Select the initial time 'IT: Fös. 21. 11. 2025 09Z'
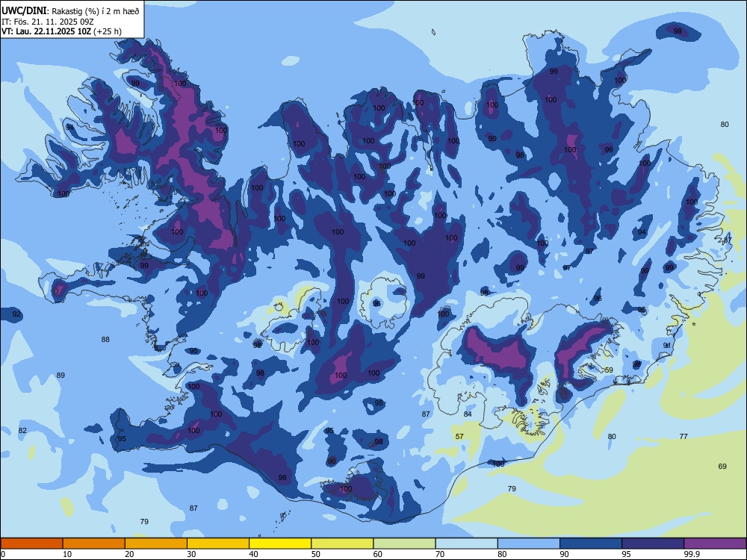 tap(48, 22)
